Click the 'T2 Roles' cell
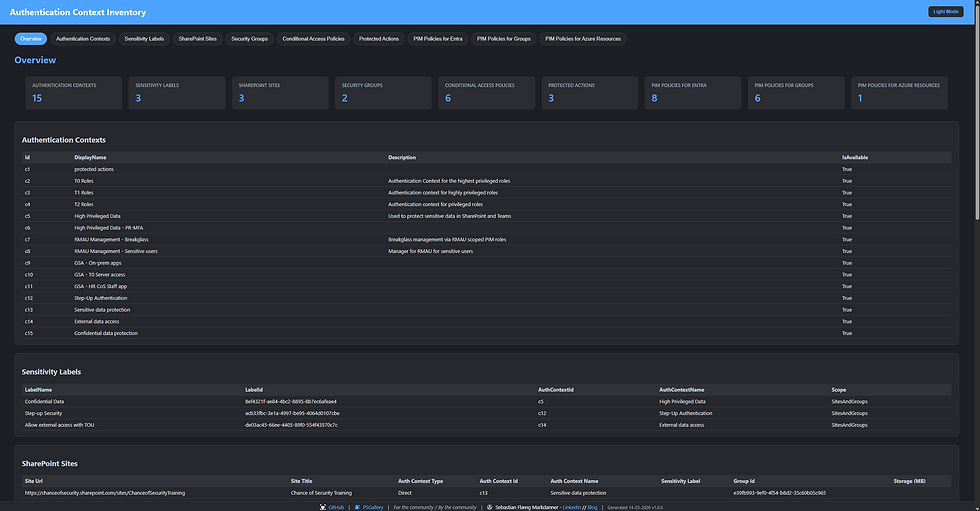The image size is (980, 511). (84, 204)
